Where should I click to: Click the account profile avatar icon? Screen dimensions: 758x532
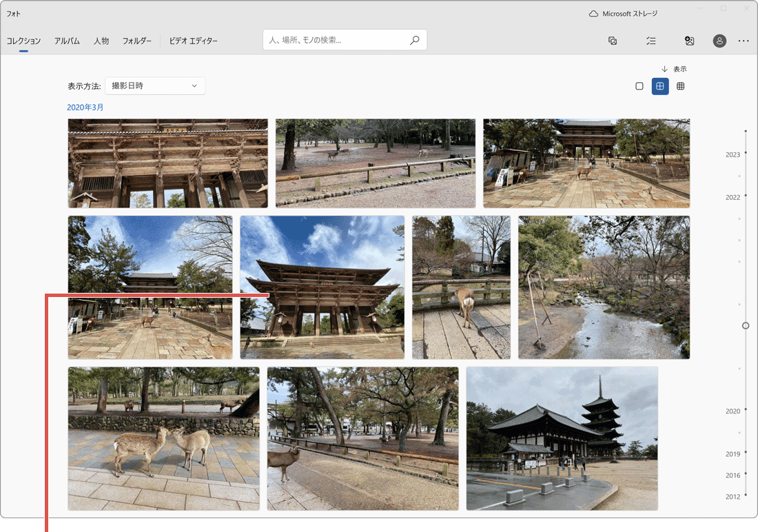click(x=719, y=41)
